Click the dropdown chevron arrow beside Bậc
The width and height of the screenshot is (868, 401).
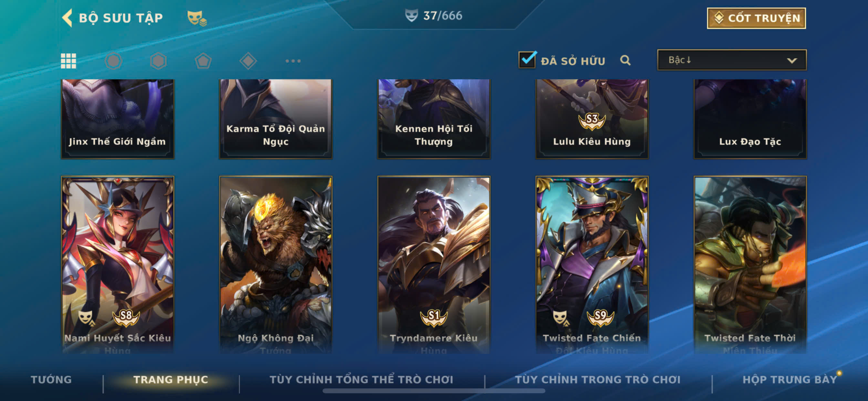(x=792, y=61)
